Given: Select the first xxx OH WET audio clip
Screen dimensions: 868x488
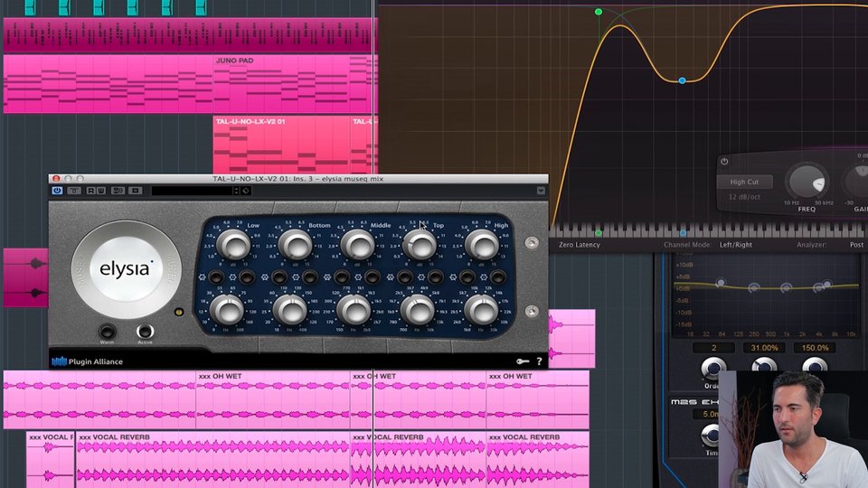Looking at the screenshot, I should click(273, 399).
